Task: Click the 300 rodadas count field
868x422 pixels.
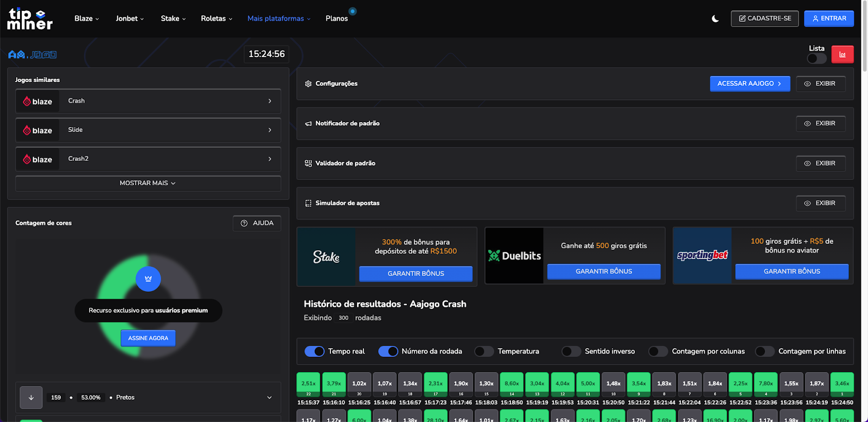Action: 343,318
